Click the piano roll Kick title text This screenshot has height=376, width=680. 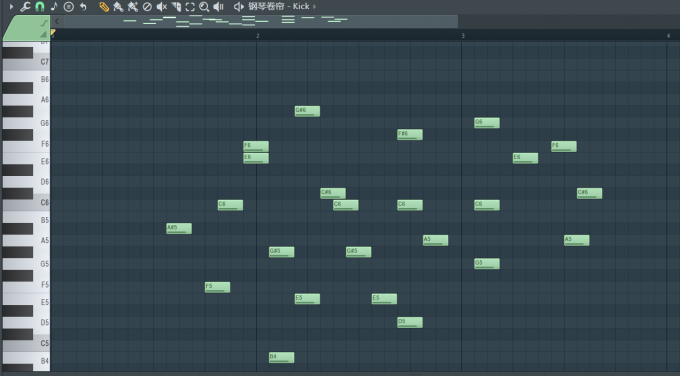[x=279, y=7]
